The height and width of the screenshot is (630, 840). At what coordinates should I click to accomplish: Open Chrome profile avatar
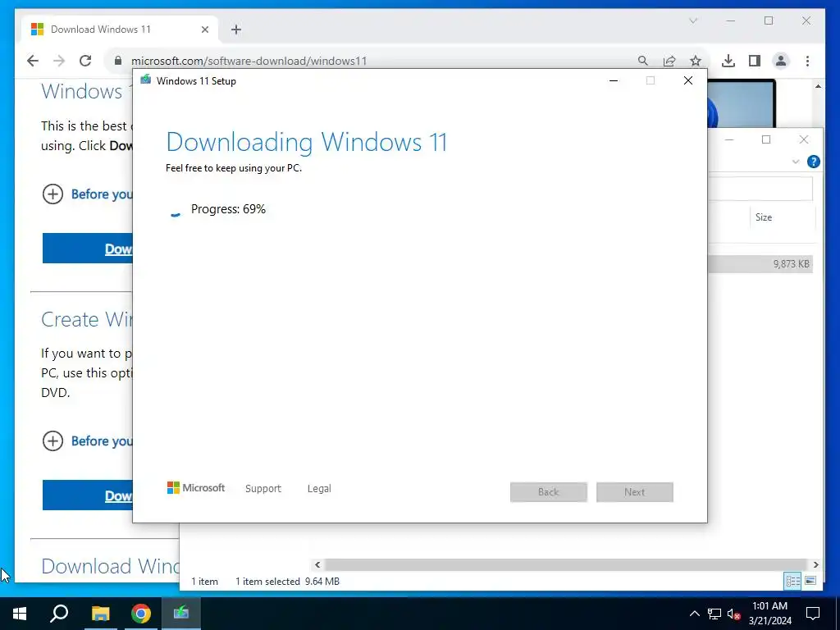point(781,61)
